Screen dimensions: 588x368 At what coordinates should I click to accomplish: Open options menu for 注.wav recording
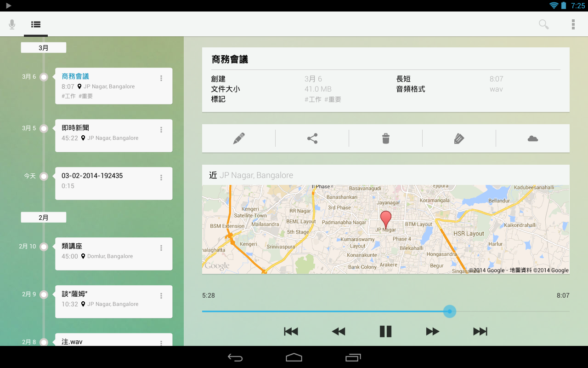click(x=161, y=343)
